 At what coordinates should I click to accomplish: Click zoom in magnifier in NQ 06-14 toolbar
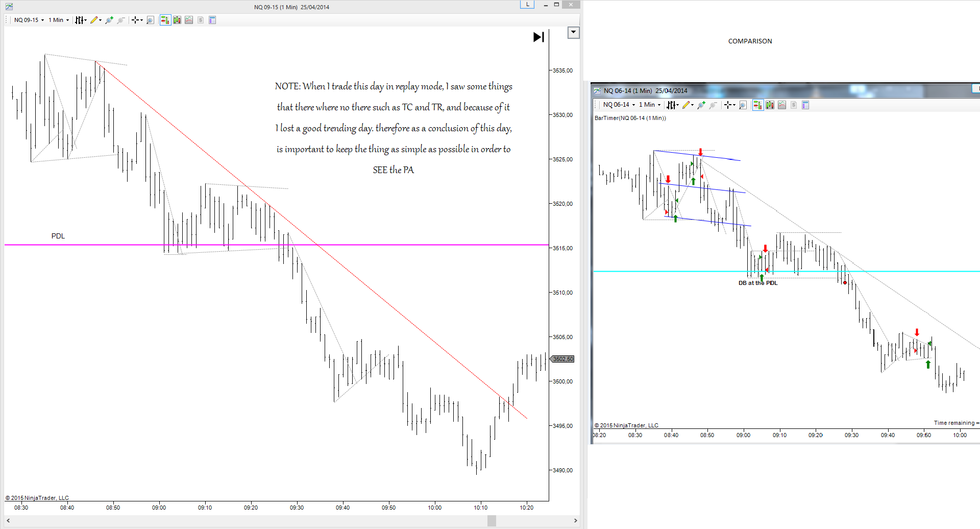click(701, 105)
